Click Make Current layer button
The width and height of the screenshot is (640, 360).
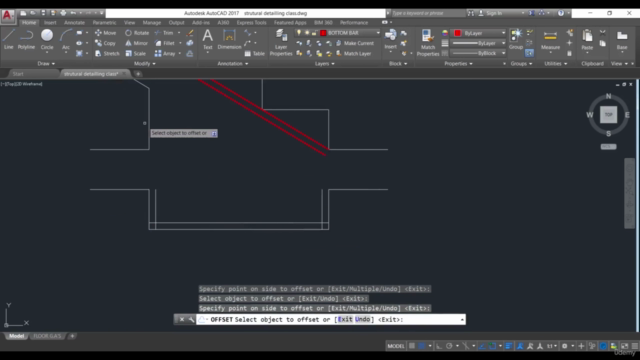coord(355,43)
